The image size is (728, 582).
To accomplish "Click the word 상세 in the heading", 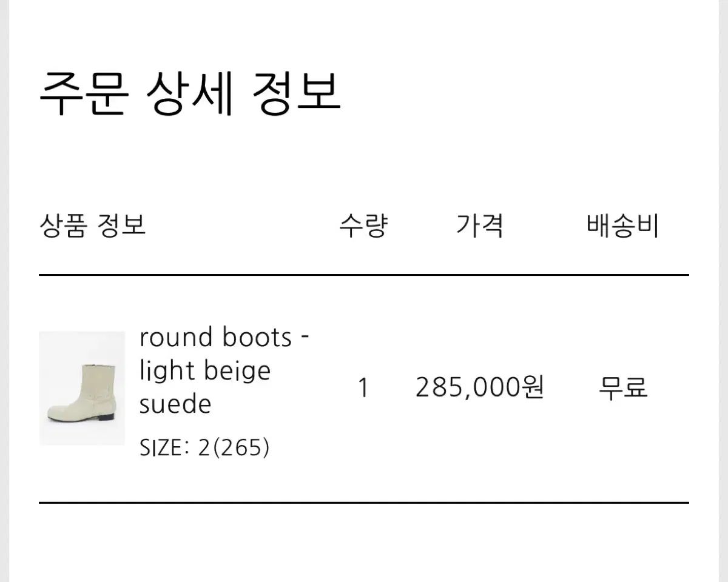I will [190, 93].
